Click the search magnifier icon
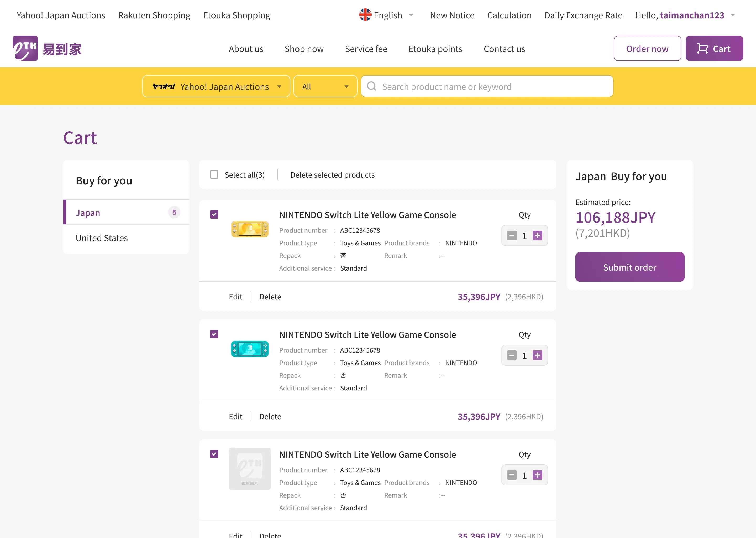This screenshot has height=538, width=756. click(x=371, y=86)
